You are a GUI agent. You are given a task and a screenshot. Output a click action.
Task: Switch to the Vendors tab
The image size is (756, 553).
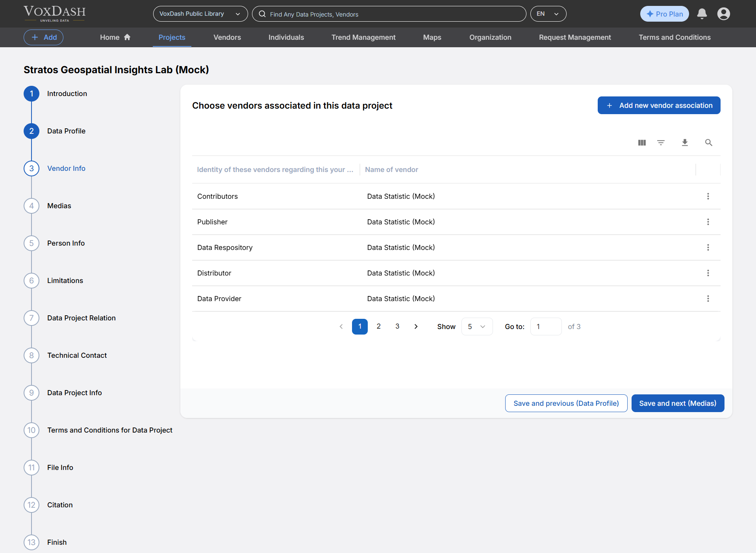[x=227, y=37]
